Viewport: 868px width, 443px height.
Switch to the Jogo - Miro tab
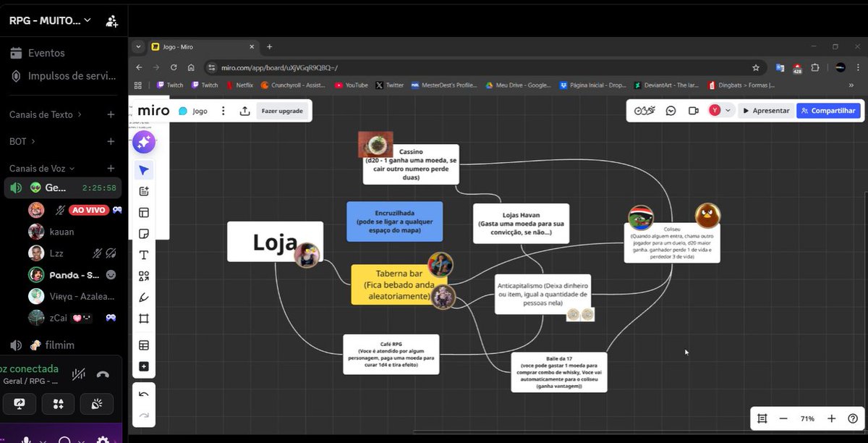pos(203,46)
